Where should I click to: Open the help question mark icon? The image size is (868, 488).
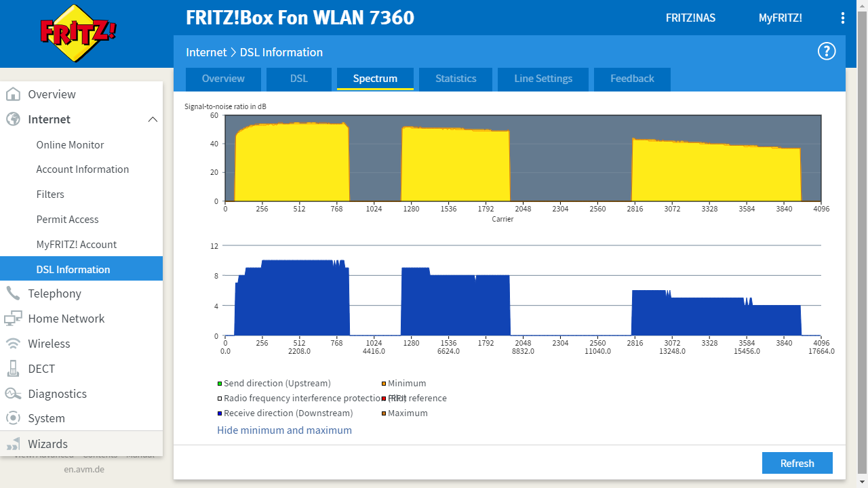click(827, 52)
